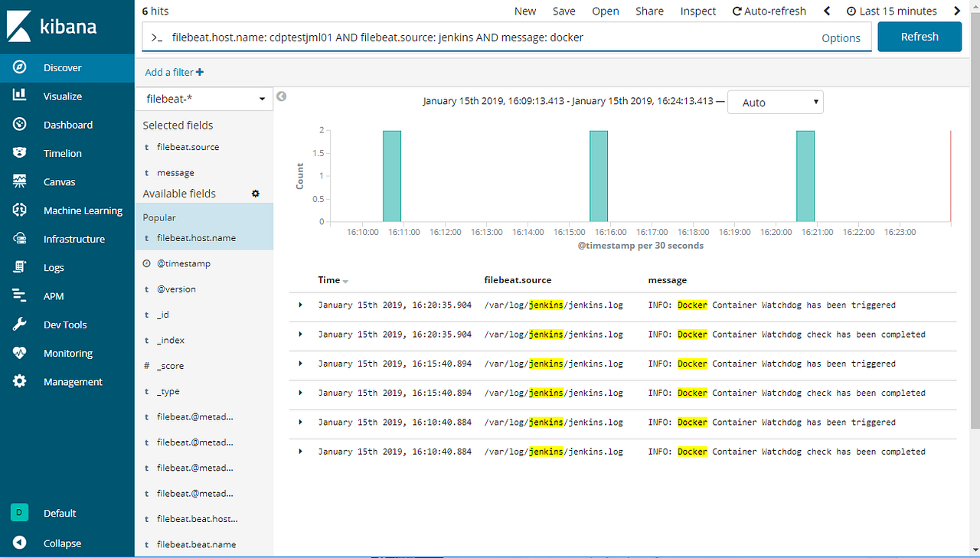Open the Share menu

[x=649, y=11]
